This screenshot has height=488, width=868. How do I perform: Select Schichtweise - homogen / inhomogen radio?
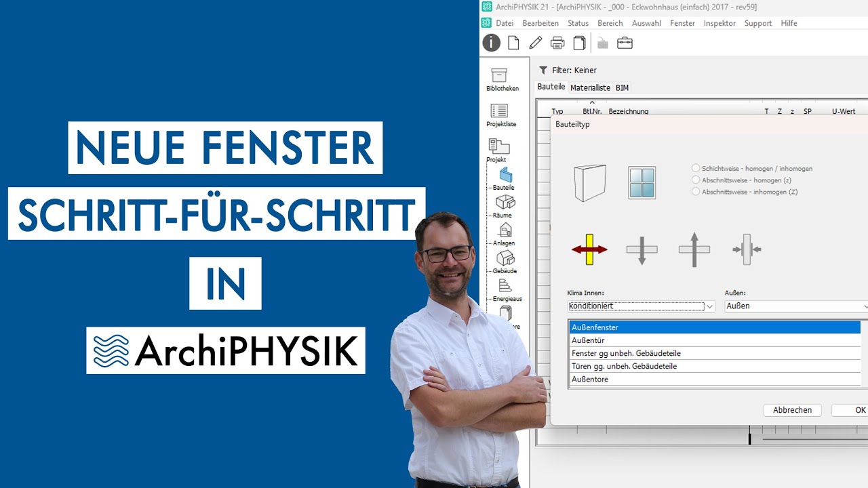[x=696, y=168]
